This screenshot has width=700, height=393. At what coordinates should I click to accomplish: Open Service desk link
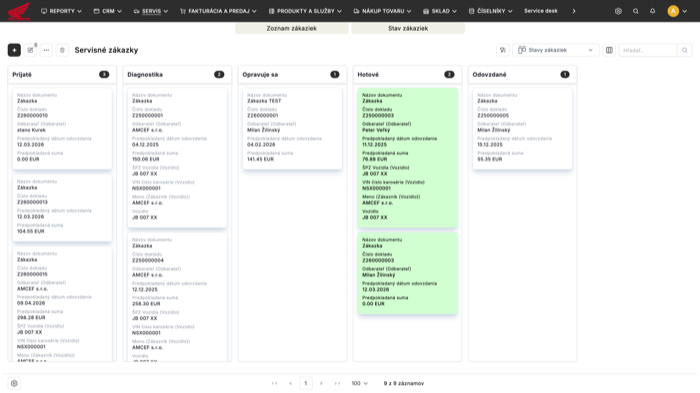[541, 11]
